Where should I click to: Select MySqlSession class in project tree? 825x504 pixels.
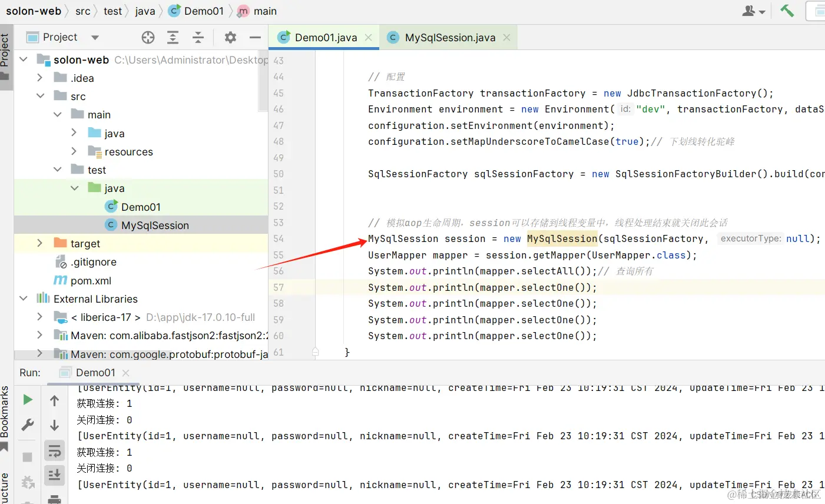coord(141,225)
